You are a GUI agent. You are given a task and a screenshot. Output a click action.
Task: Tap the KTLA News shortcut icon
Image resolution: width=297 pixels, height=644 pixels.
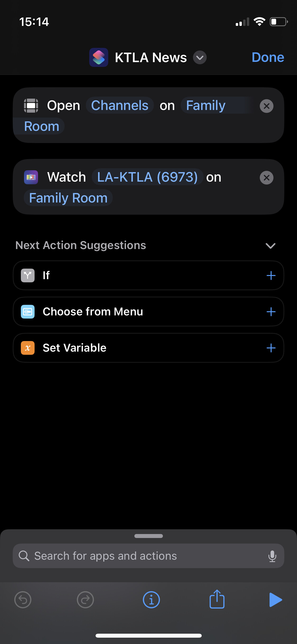[x=99, y=57]
